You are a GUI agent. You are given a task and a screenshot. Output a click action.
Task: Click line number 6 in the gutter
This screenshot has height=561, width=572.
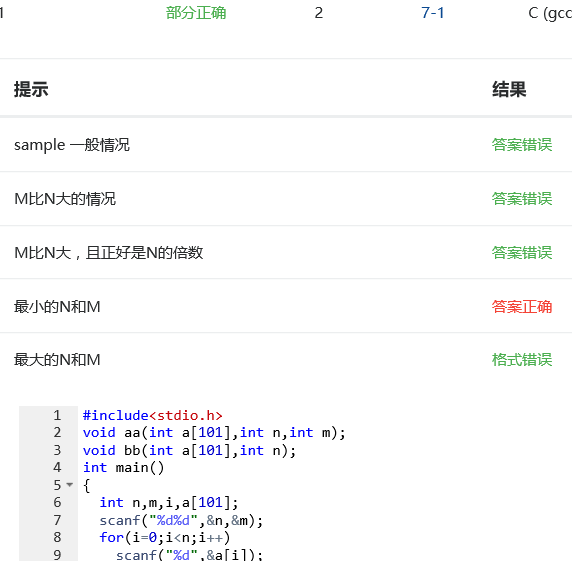(57, 503)
